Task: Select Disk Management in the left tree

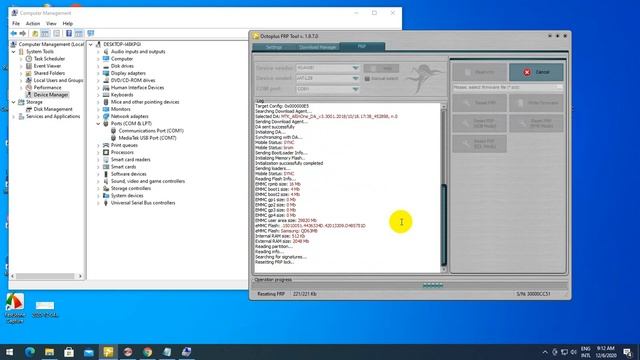Action: coord(53,109)
